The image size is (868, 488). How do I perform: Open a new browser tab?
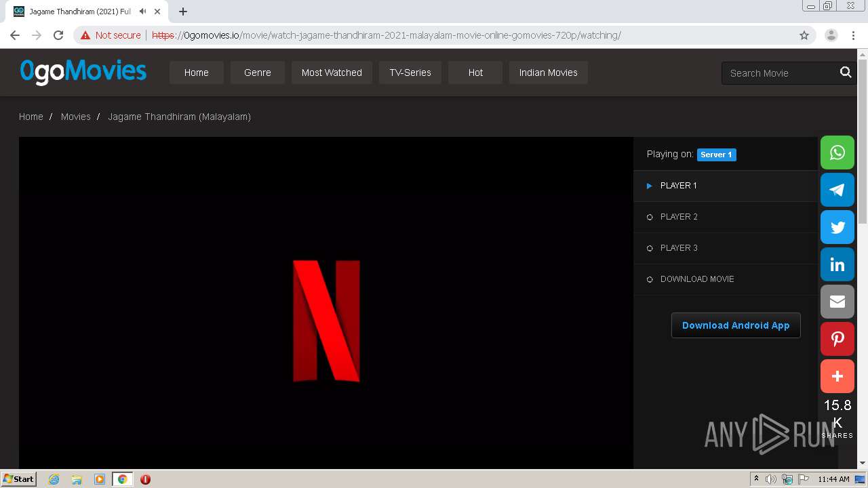pos(183,12)
